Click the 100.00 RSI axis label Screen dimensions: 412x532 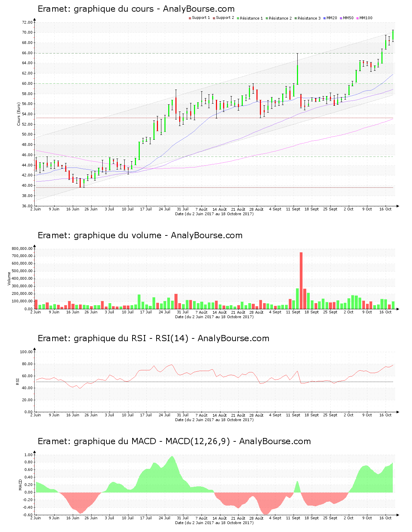tap(26, 352)
